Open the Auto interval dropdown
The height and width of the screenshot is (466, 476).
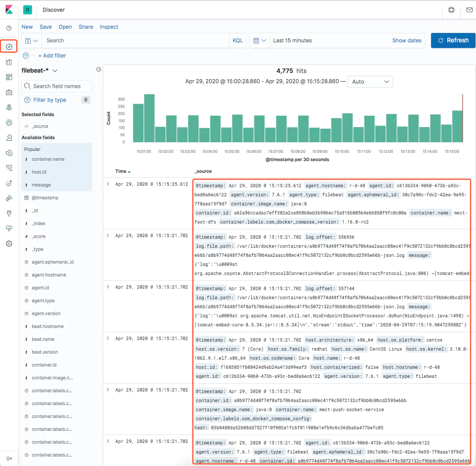point(370,82)
